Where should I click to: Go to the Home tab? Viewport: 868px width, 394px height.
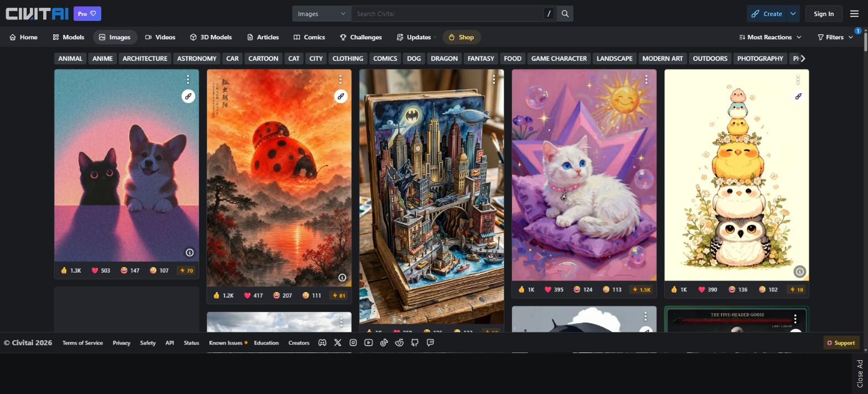coord(23,37)
